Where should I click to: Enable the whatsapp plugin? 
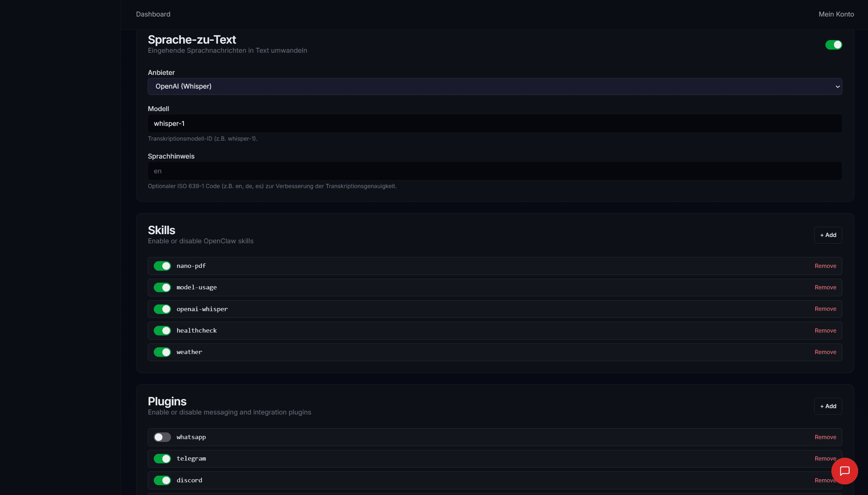(x=162, y=437)
